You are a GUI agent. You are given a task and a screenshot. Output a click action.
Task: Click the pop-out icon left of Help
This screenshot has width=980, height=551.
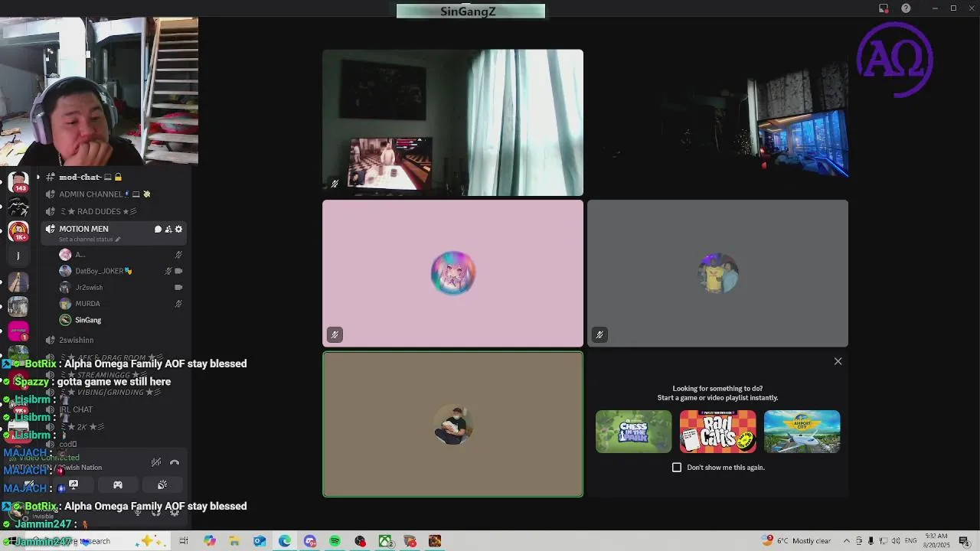coord(884,8)
